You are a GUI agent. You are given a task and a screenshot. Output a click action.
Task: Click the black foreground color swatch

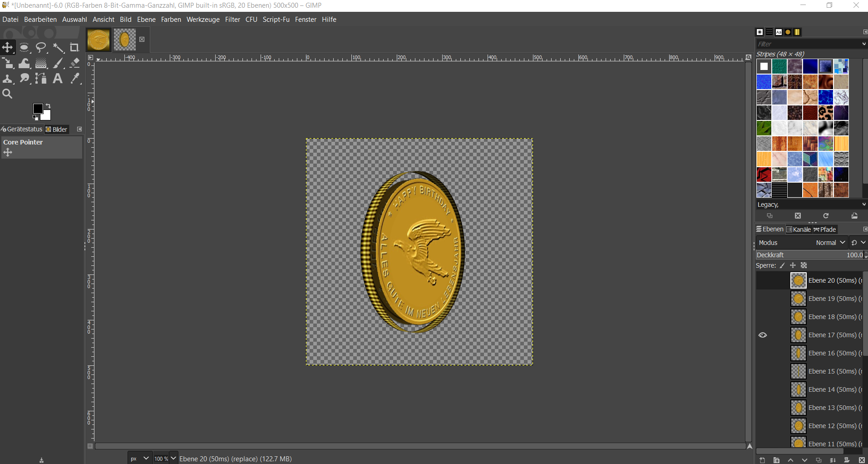coord(38,109)
